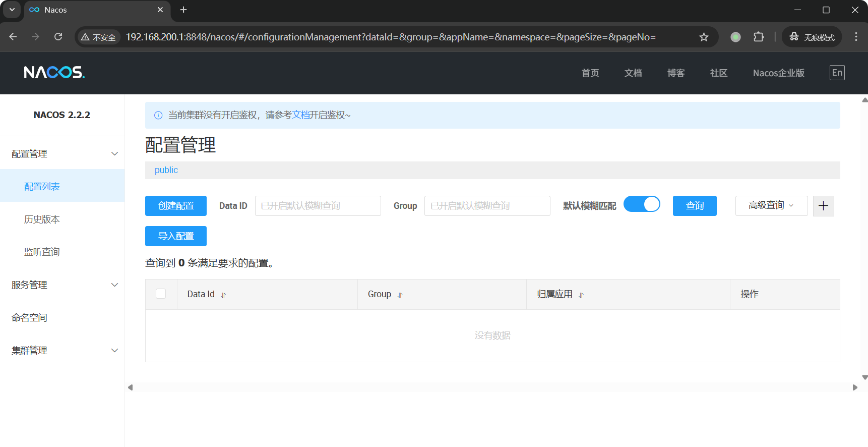Image resolution: width=868 pixels, height=447 pixels.
Task: Go to 首页 in top navigation
Action: pos(590,73)
